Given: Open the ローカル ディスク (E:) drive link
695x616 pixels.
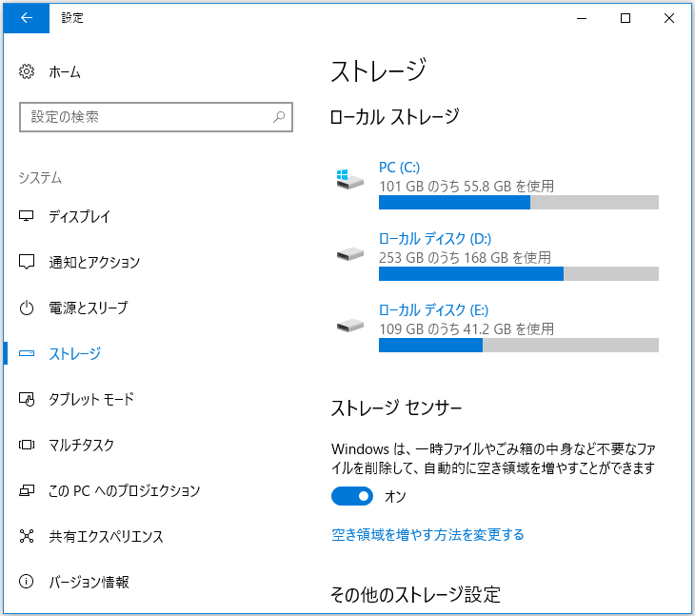Looking at the screenshot, I should 433,310.
